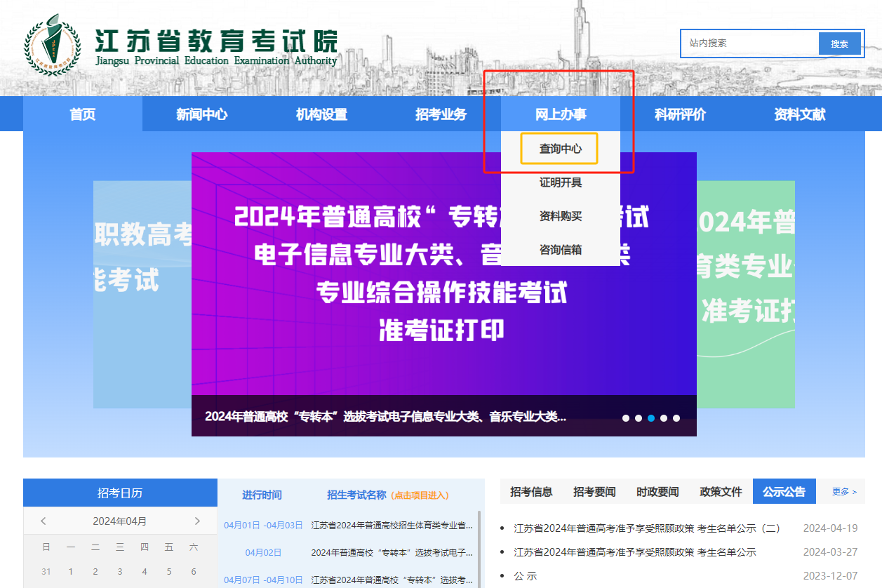Switch to the 招考要闻 tab

point(594,492)
